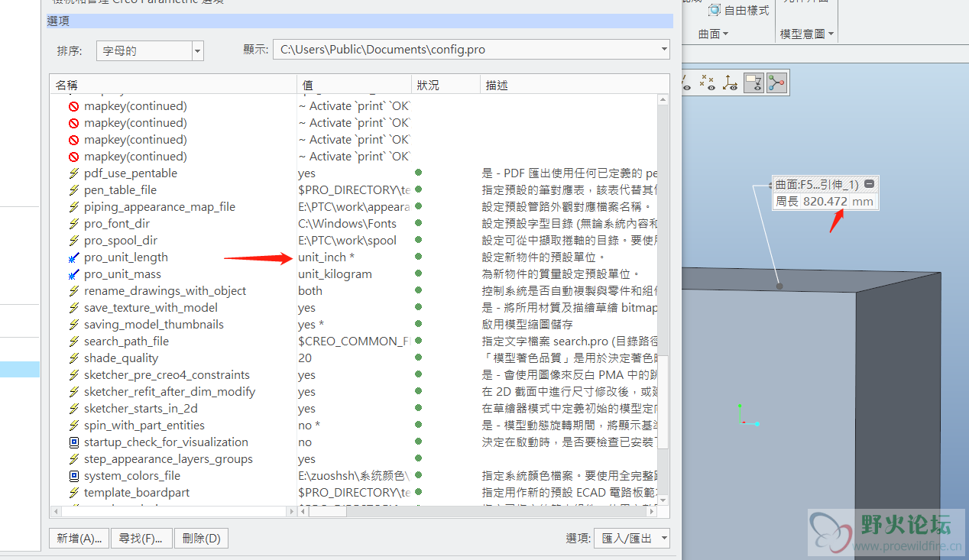Click the lightning icon beside template_boardpart
Viewport: 969px width, 560px height.
click(74, 493)
